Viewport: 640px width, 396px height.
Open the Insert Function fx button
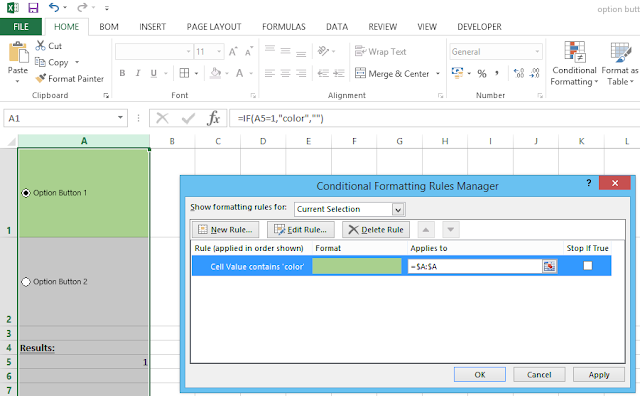tap(213, 118)
